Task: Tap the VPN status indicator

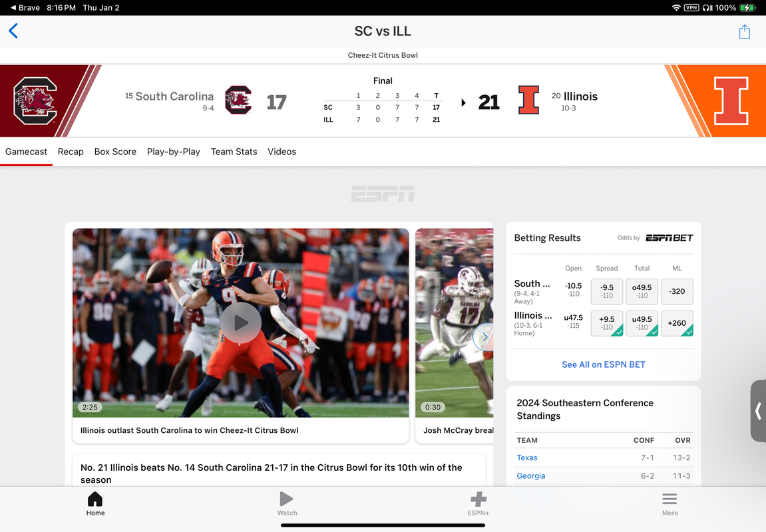Action: 691,7
